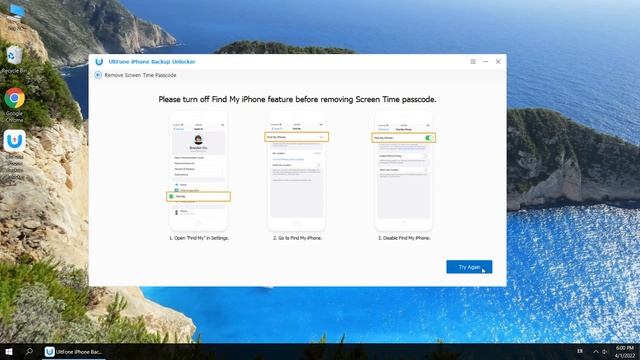Show hidden system tray icons
The width and height of the screenshot is (640, 360).
tap(596, 352)
